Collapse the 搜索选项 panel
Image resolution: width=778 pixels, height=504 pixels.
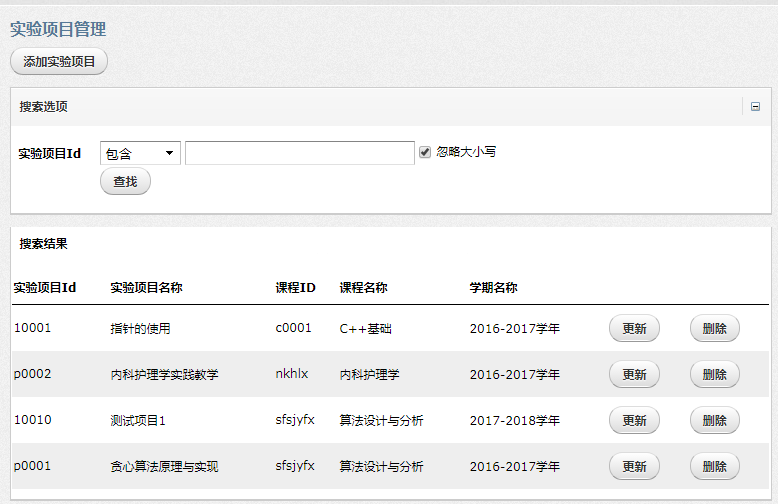click(755, 107)
